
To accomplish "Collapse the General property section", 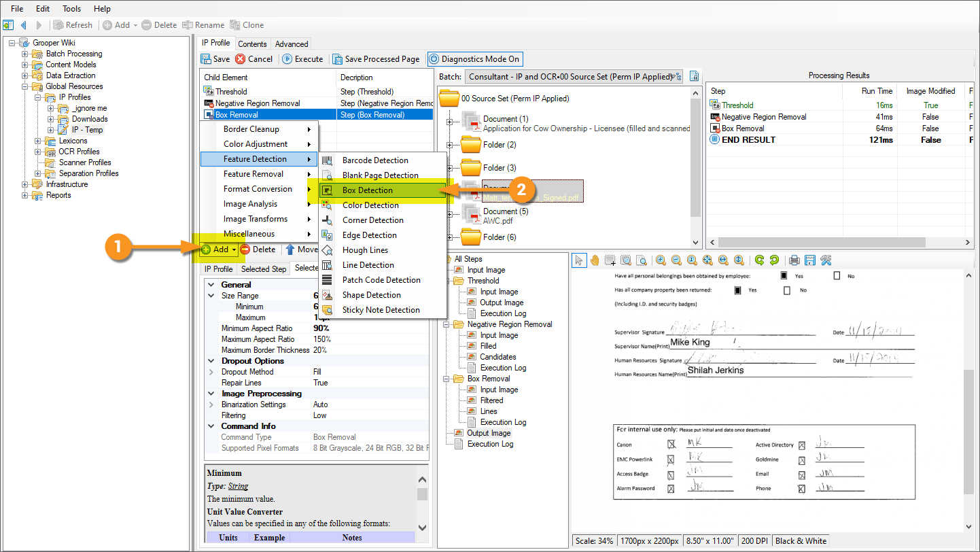I will (211, 285).
